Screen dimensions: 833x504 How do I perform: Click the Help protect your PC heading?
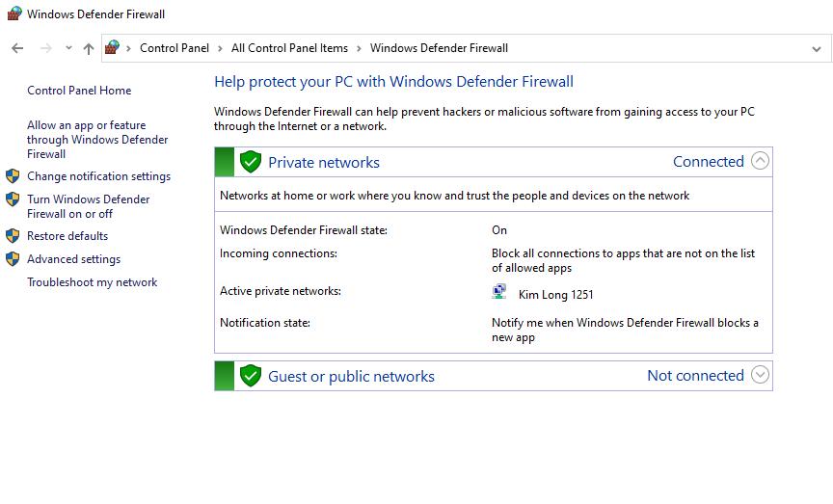click(393, 81)
